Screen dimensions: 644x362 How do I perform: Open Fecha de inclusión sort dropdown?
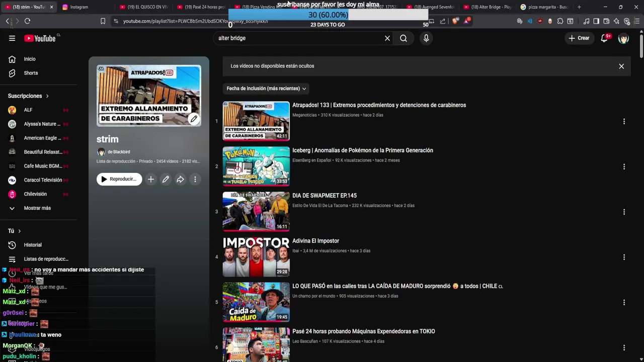coord(266,88)
